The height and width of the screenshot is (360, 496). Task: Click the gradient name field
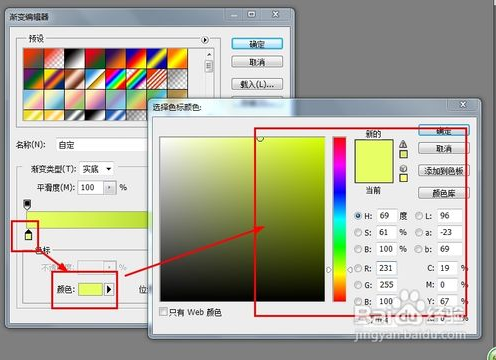pos(102,145)
